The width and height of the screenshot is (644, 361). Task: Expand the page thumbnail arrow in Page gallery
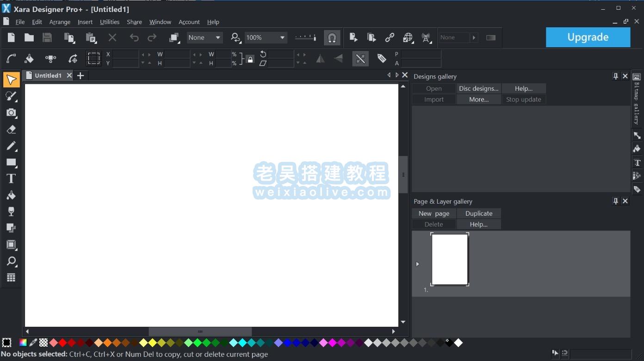click(417, 264)
